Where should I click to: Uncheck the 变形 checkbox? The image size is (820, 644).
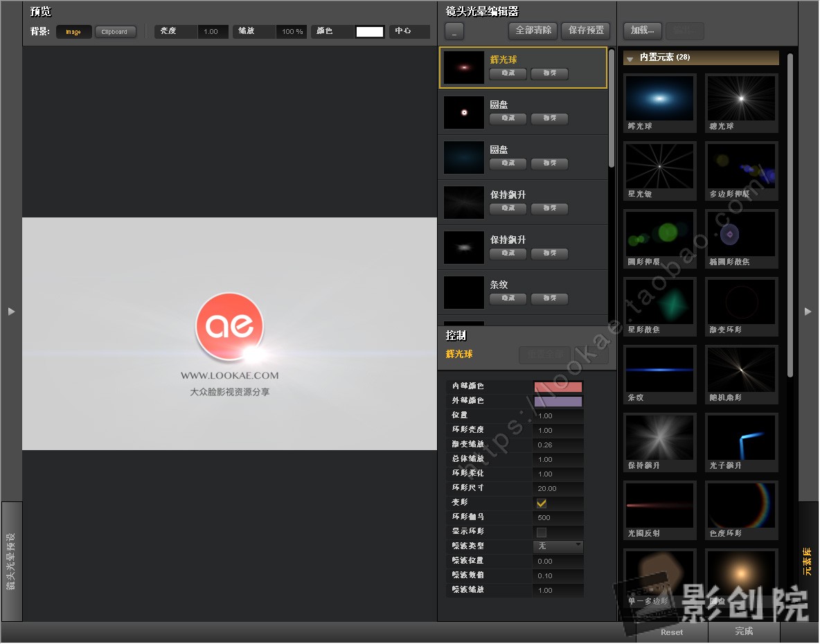[x=542, y=503]
